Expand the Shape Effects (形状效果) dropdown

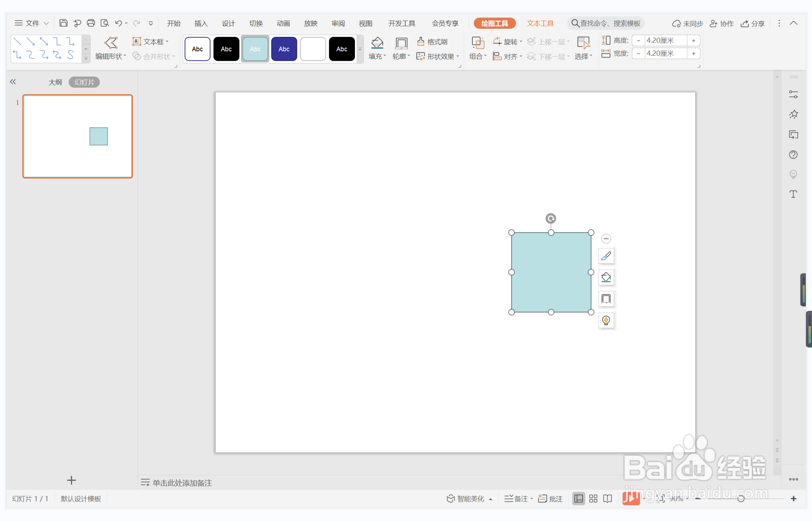(457, 57)
